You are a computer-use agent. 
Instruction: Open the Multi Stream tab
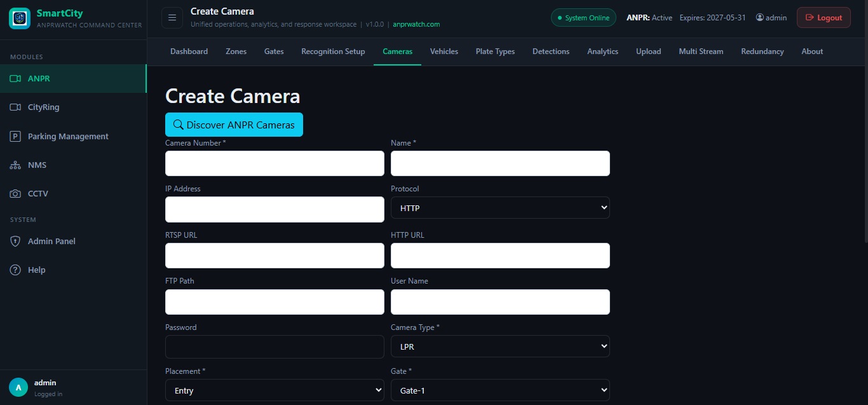pyautogui.click(x=701, y=51)
